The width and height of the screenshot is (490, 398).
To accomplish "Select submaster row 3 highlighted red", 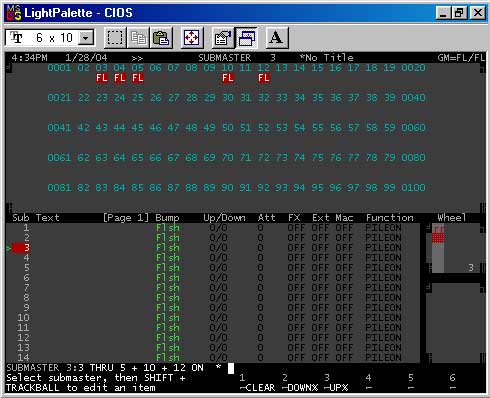I will coord(21,248).
